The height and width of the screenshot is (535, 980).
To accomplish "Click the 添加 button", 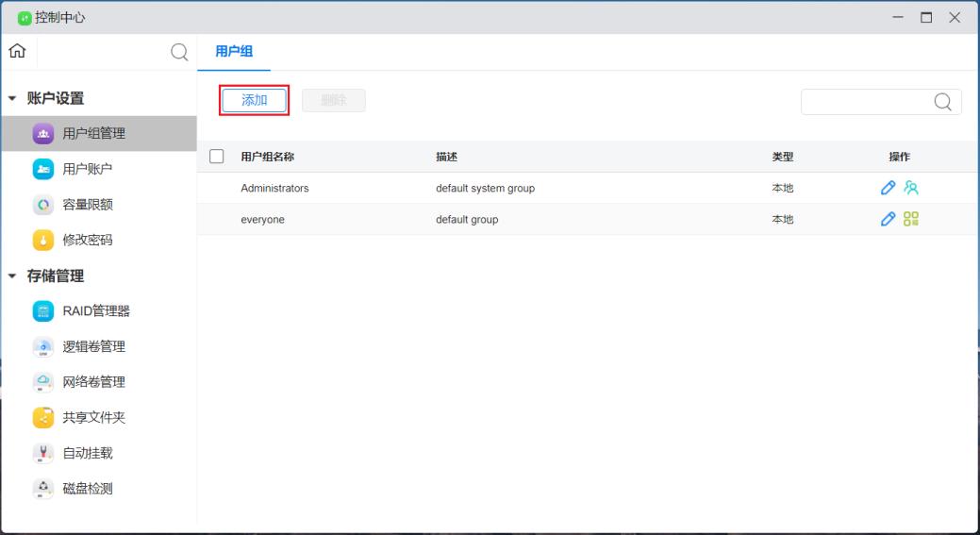I will point(254,101).
